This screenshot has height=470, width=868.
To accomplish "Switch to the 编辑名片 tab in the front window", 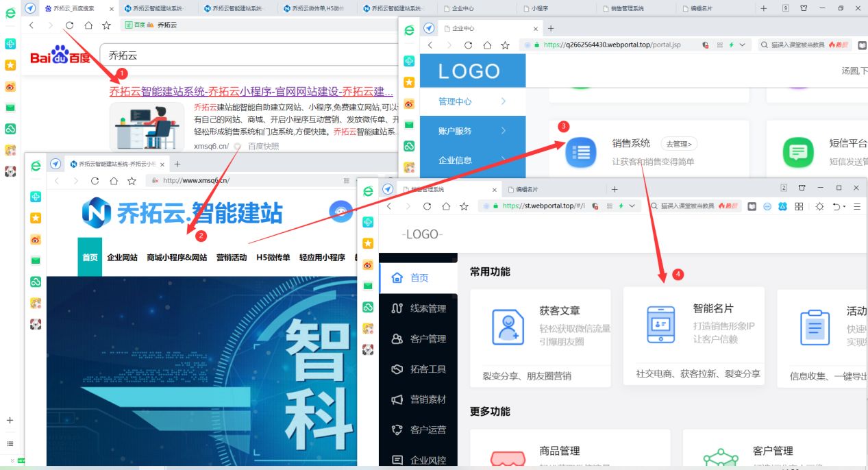I will click(x=527, y=189).
